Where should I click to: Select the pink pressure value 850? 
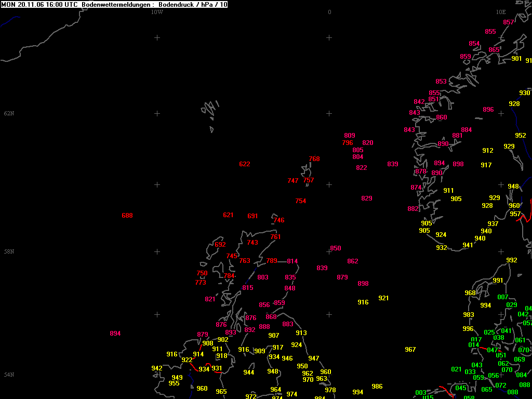(336, 248)
